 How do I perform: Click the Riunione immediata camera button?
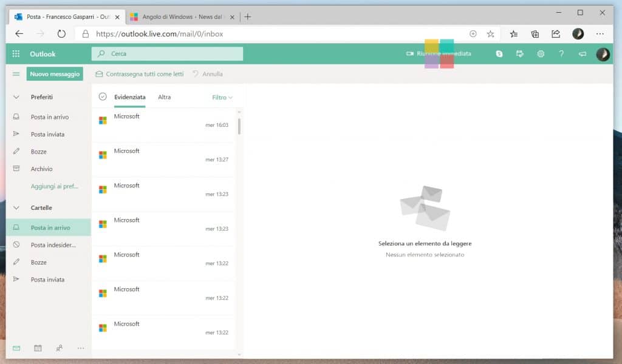439,54
